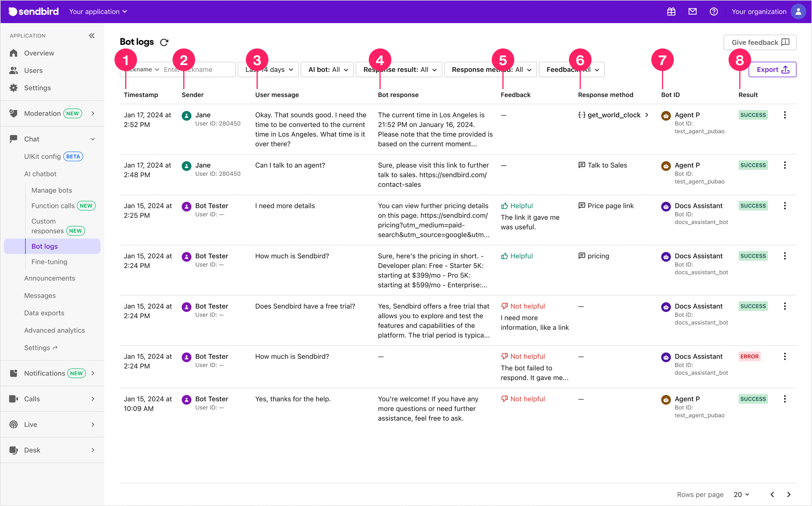
Task: Change Rows per page dropdown value
Action: [741, 494]
